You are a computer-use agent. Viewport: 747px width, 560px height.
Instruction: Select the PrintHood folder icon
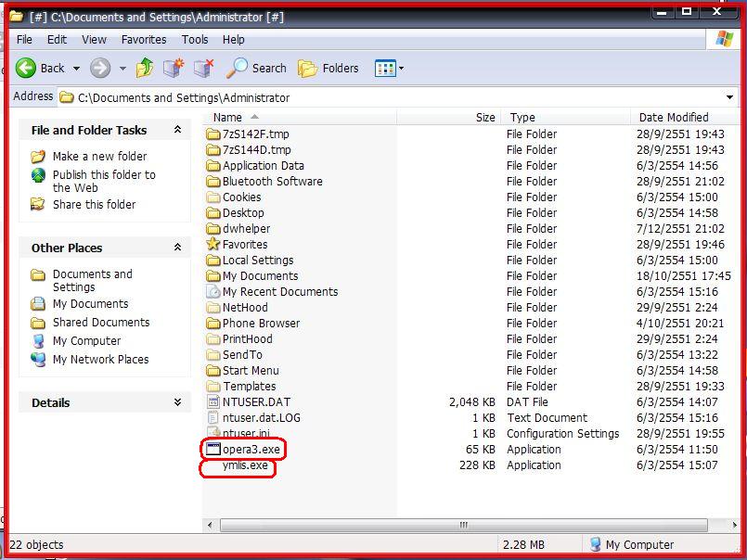pyautogui.click(x=213, y=338)
